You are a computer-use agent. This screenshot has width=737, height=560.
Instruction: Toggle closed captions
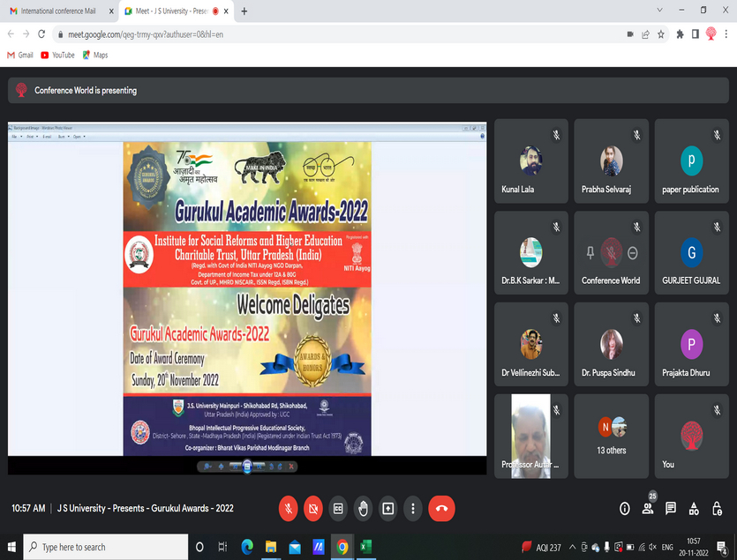338,508
